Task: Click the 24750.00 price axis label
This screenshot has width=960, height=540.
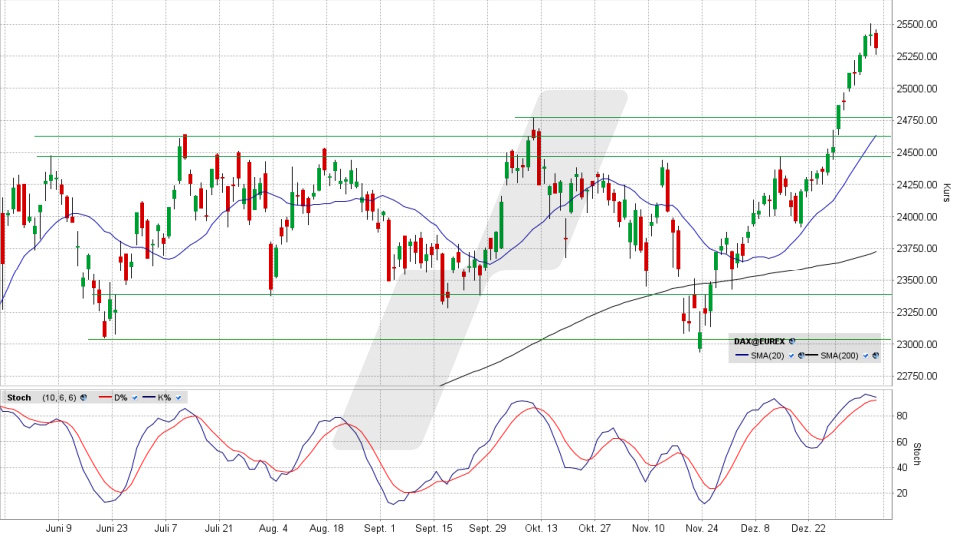Action: 917,121
